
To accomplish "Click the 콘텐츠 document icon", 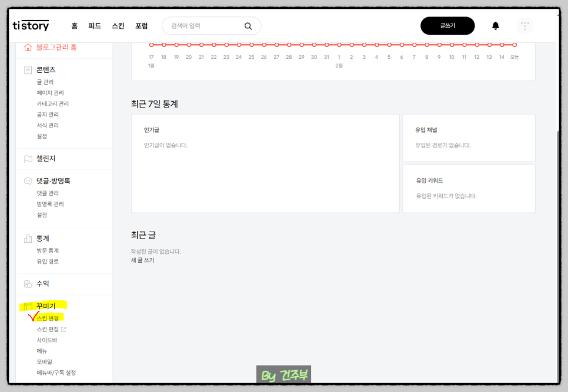I will point(27,69).
